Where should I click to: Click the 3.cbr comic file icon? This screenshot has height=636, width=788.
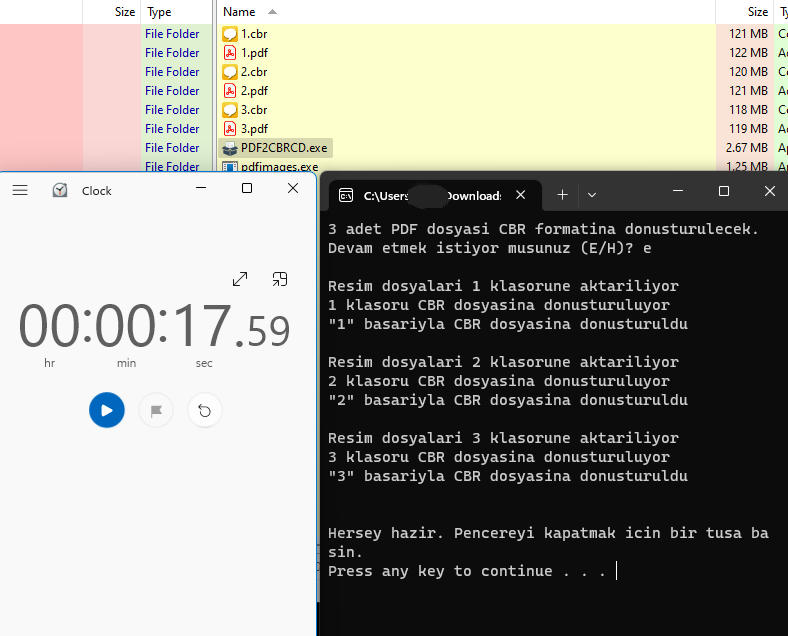click(x=230, y=110)
